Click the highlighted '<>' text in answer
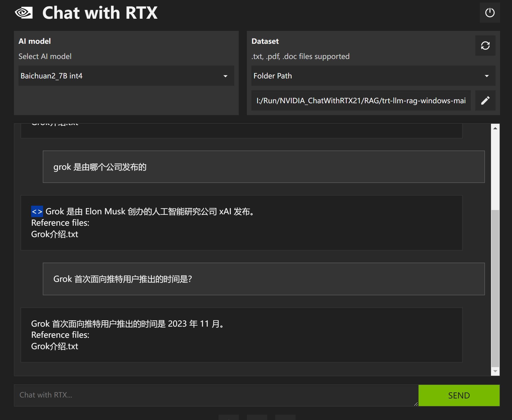Viewport: 512px width, 420px height. pyautogui.click(x=37, y=212)
